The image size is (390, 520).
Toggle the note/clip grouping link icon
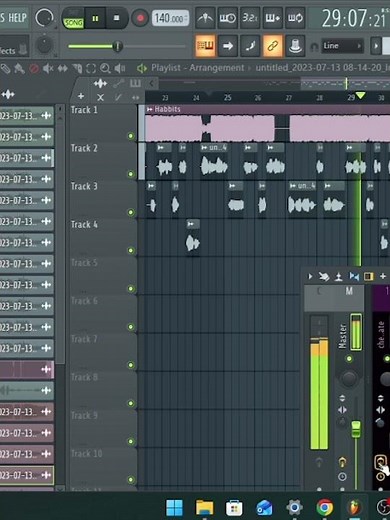click(x=272, y=46)
